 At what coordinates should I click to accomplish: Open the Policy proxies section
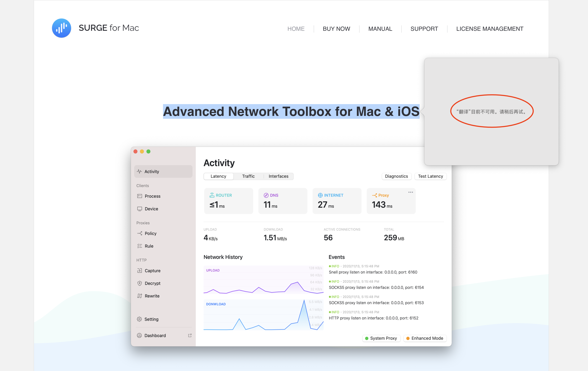[x=150, y=233]
